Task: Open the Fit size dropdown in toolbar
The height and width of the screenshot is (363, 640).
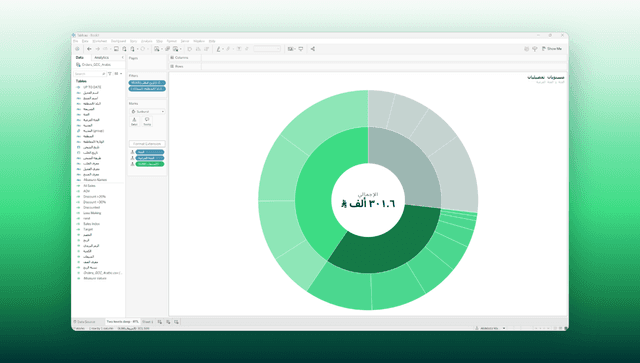Action: point(267,49)
